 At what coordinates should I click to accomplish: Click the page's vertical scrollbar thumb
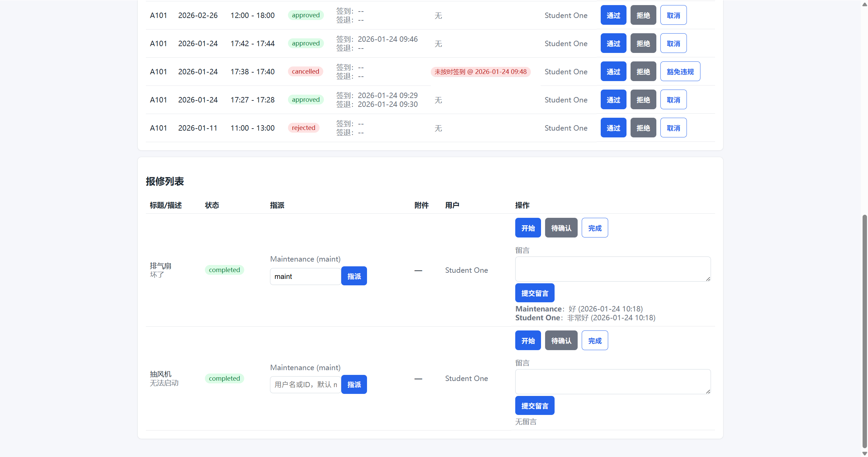pyautogui.click(x=864, y=331)
